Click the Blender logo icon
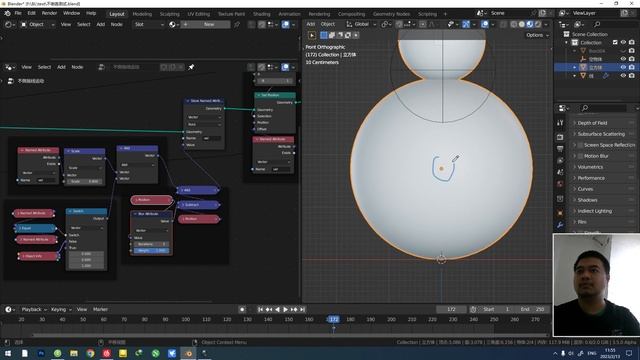The image size is (640, 360). [7, 13]
